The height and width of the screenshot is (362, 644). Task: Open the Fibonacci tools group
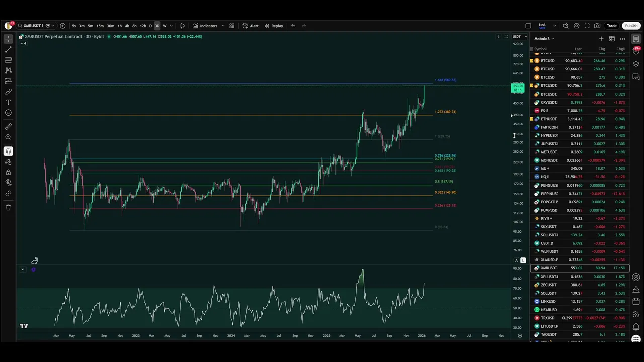[x=8, y=60]
